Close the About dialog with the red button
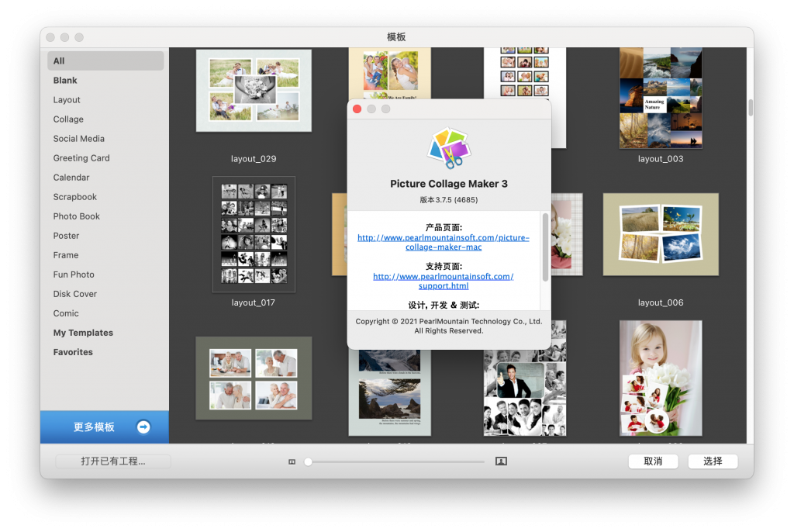This screenshot has height=532, width=794. click(357, 109)
